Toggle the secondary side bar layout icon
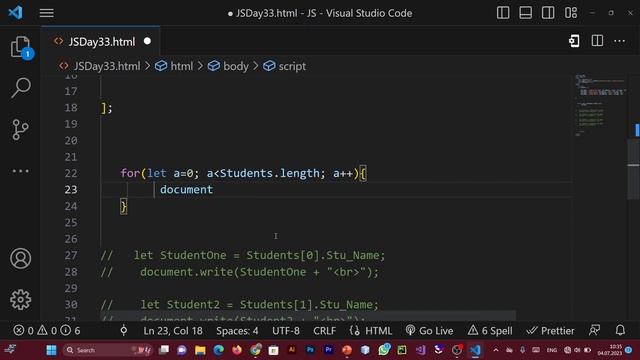 pyautogui.click(x=548, y=13)
